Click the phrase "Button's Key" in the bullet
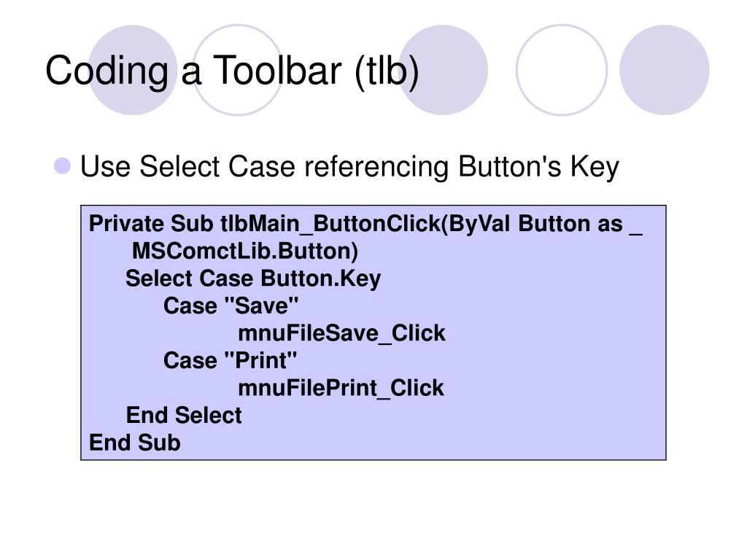This screenshot has height=560, width=747. click(538, 167)
